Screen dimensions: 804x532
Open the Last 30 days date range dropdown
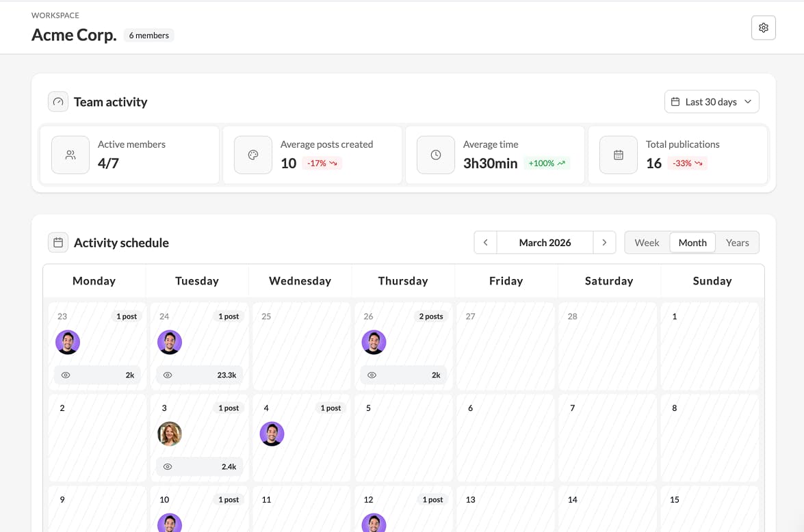[x=711, y=101]
